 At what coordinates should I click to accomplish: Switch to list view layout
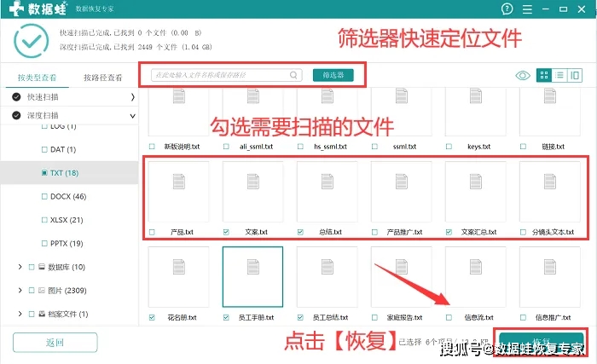tap(559, 75)
